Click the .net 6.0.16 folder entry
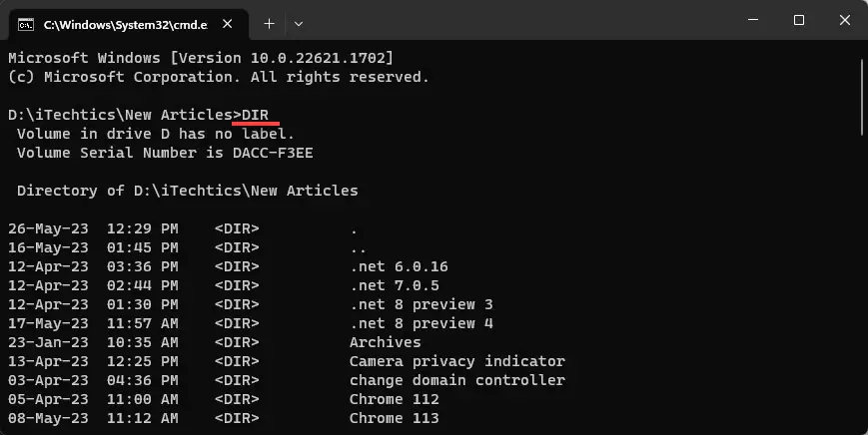 (400, 267)
